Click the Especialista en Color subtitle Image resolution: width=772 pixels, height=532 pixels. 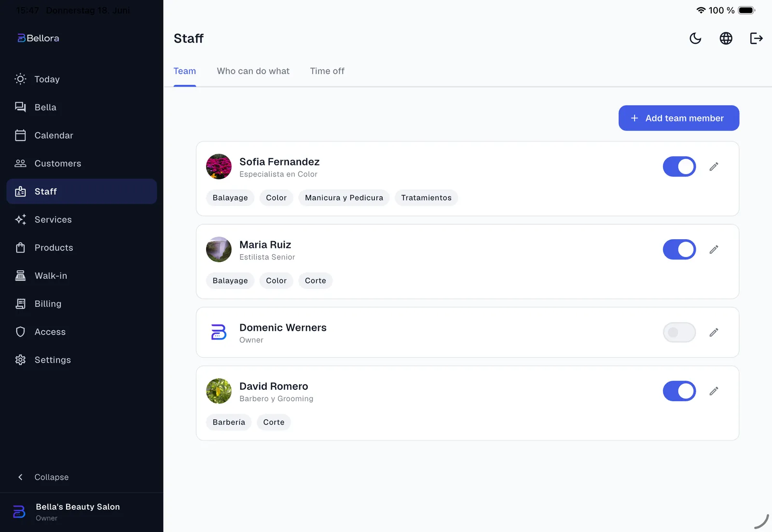278,174
